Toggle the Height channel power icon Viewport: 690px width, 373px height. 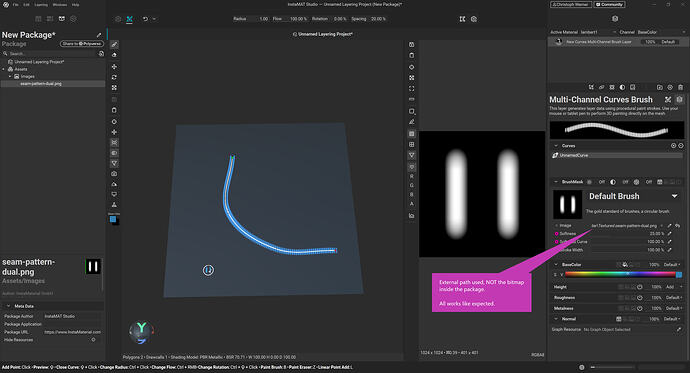tap(639, 287)
